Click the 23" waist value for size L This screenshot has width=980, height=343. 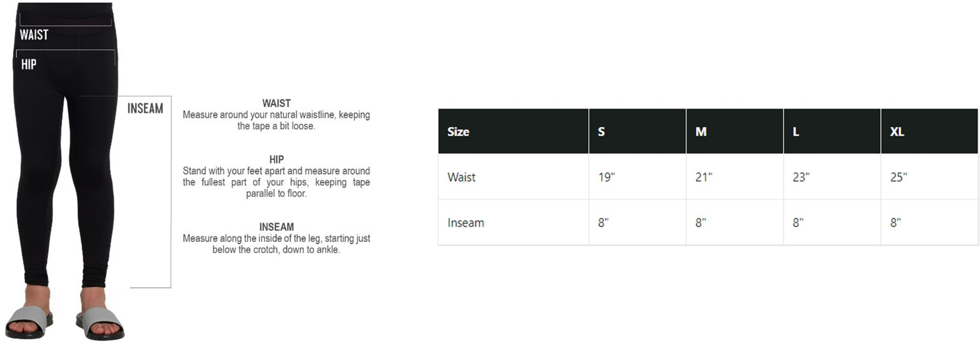(x=801, y=177)
